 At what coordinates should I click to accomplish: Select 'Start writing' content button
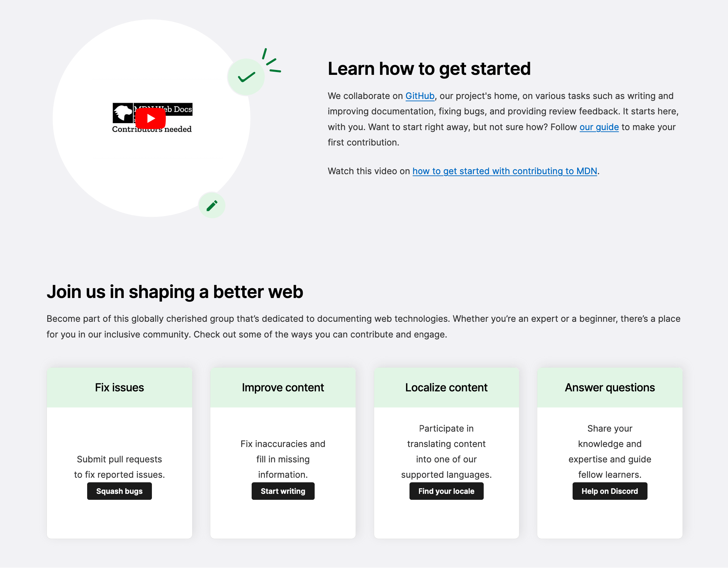[282, 491]
